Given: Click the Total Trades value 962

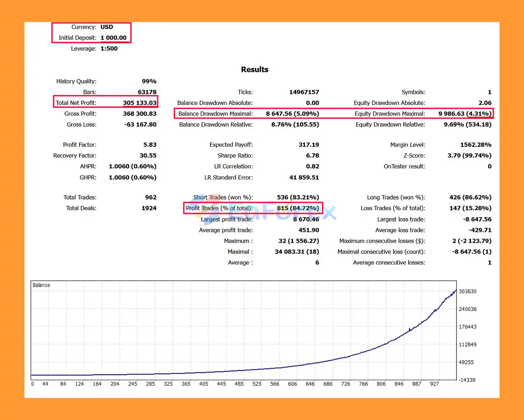Looking at the screenshot, I should coord(151,197).
